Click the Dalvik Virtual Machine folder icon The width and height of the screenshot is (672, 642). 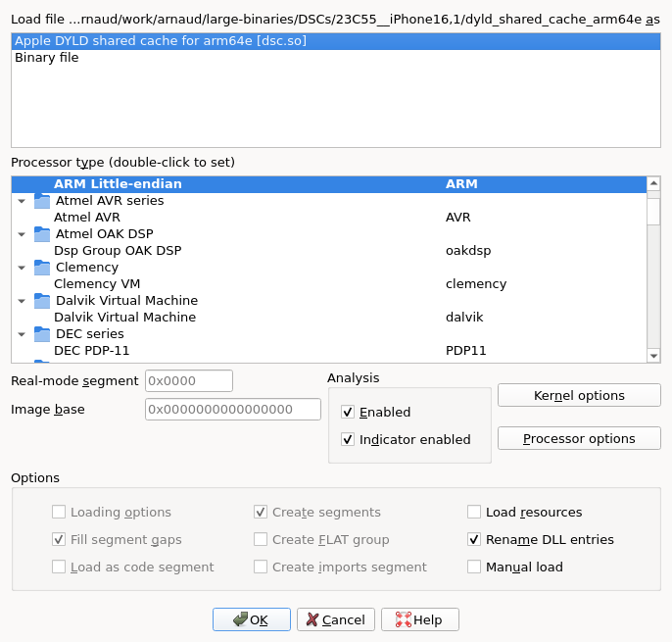42,301
